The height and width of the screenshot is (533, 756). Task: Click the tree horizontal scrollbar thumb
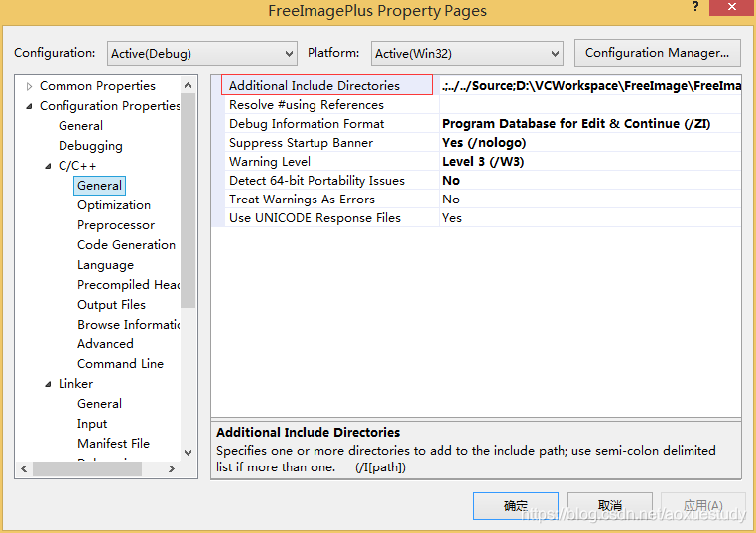87,468
